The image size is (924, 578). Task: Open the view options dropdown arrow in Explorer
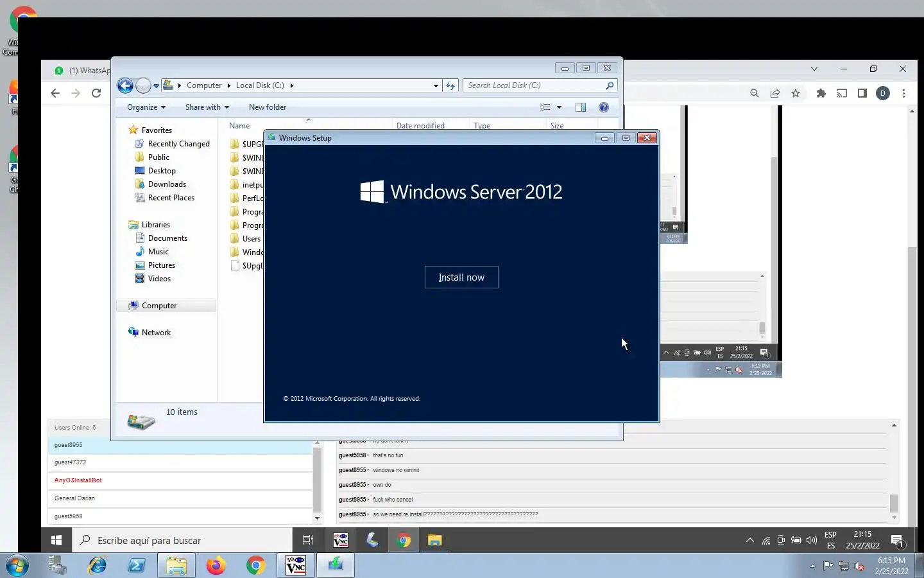click(559, 107)
